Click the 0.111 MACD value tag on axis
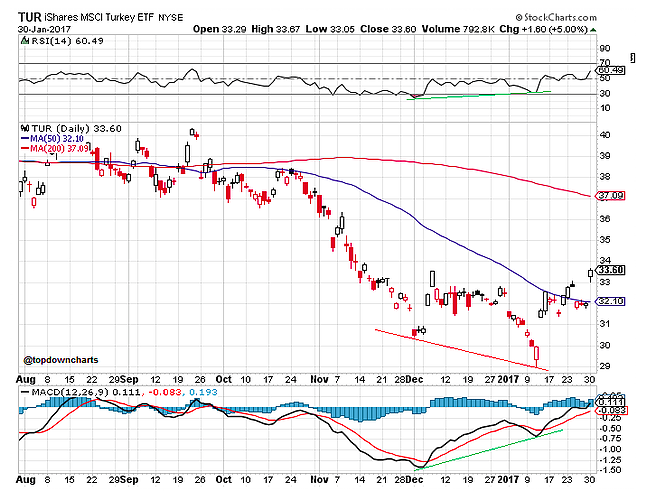 (x=610, y=402)
